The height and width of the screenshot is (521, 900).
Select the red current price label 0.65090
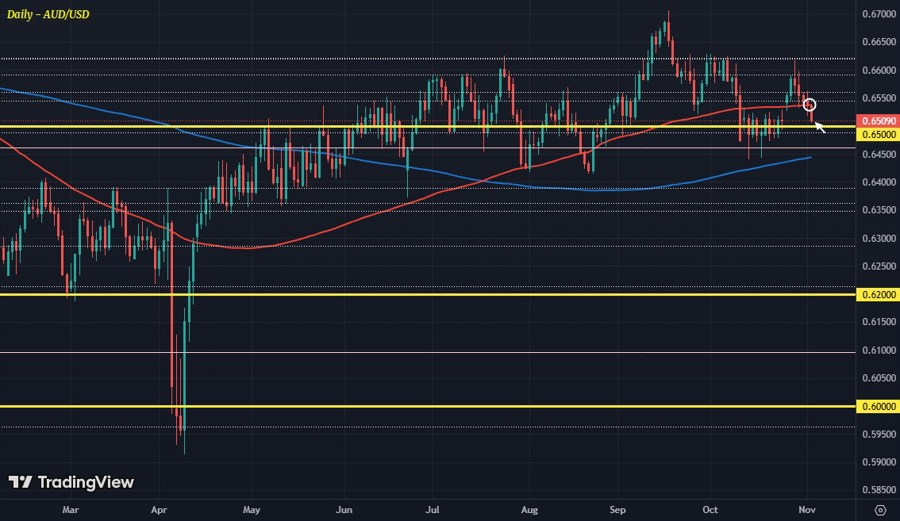point(877,121)
